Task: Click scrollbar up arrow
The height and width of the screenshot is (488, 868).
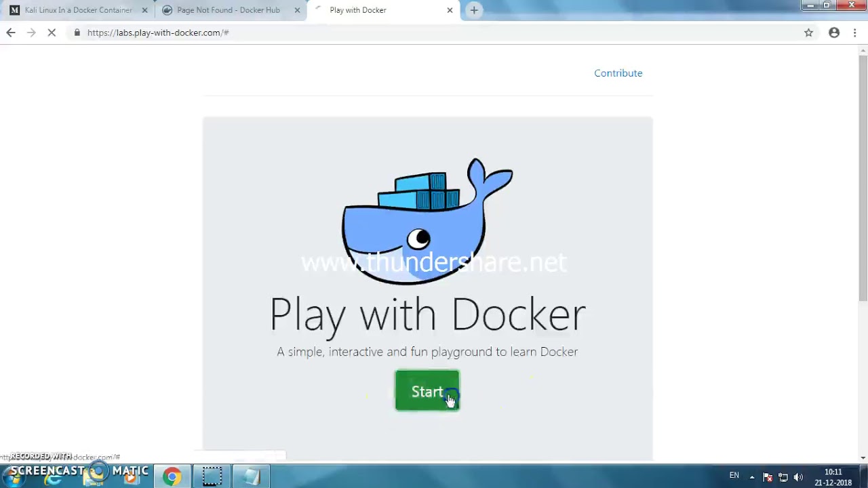Action: pyautogui.click(x=863, y=49)
